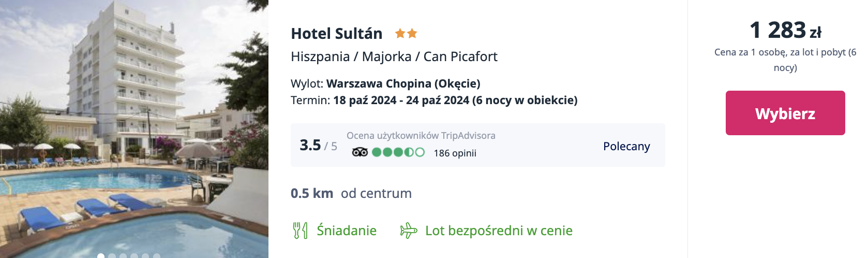Go to the last photo carousel dot
868x258 pixels.
point(157,256)
